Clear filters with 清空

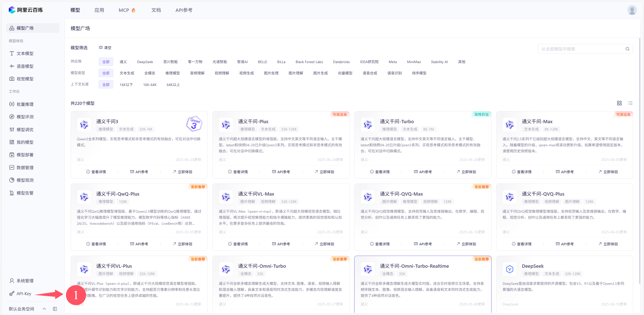(x=105, y=48)
